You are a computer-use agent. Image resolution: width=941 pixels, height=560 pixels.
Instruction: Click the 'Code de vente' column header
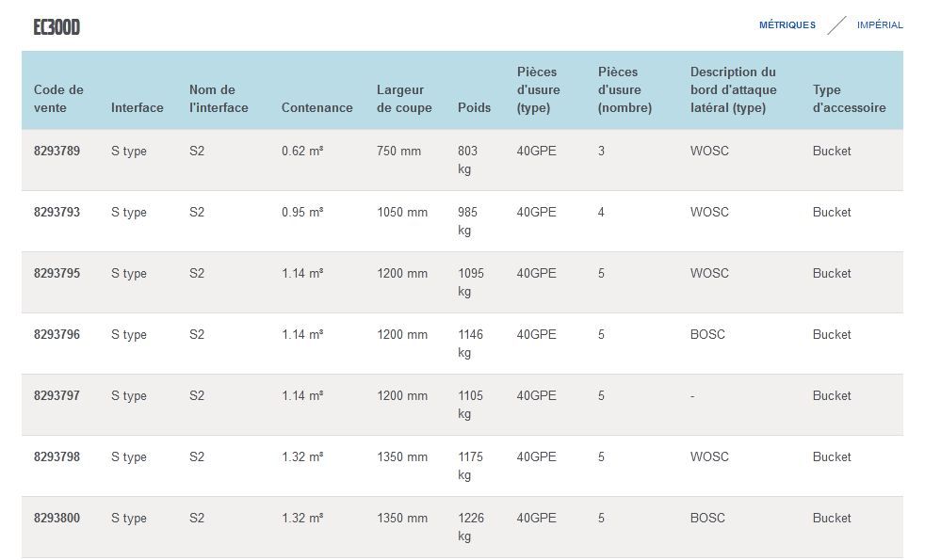(58, 99)
